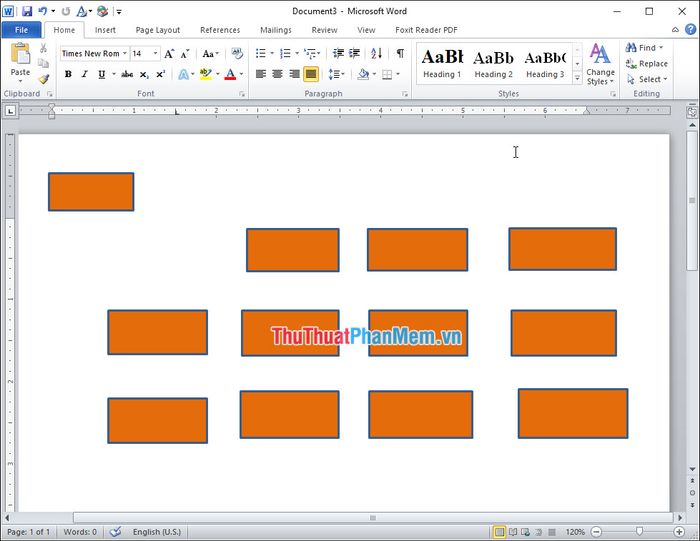Click the Replace button
Viewport: 700px width, 541px height.
point(646,64)
